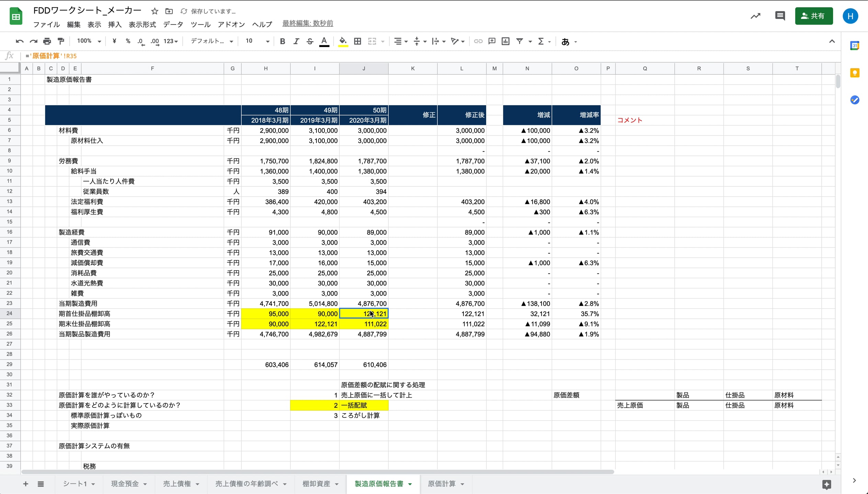This screenshot has width=868, height=494.
Task: Open the font family dropdown
Action: [211, 41]
